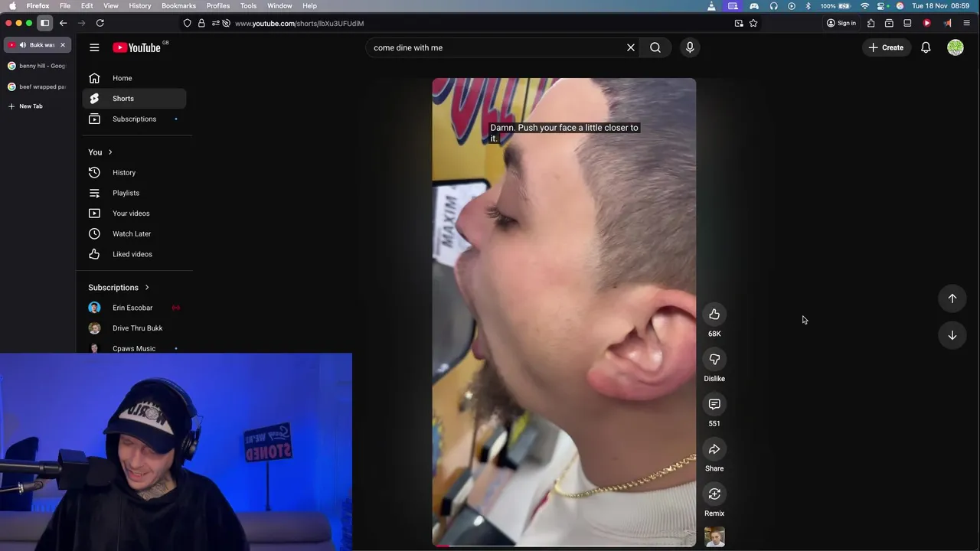Dislike the short with thumbs down
Image resolution: width=980 pixels, height=551 pixels.
point(714,360)
